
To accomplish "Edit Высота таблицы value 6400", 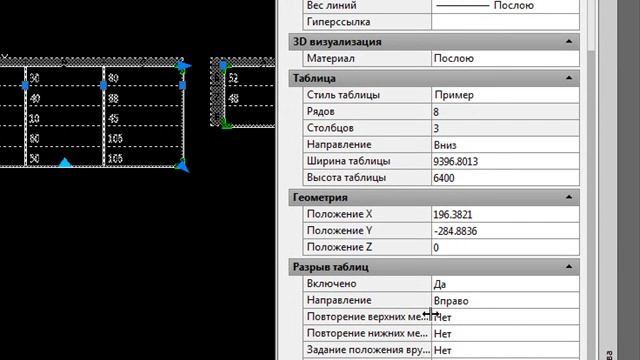I will click(505, 178).
